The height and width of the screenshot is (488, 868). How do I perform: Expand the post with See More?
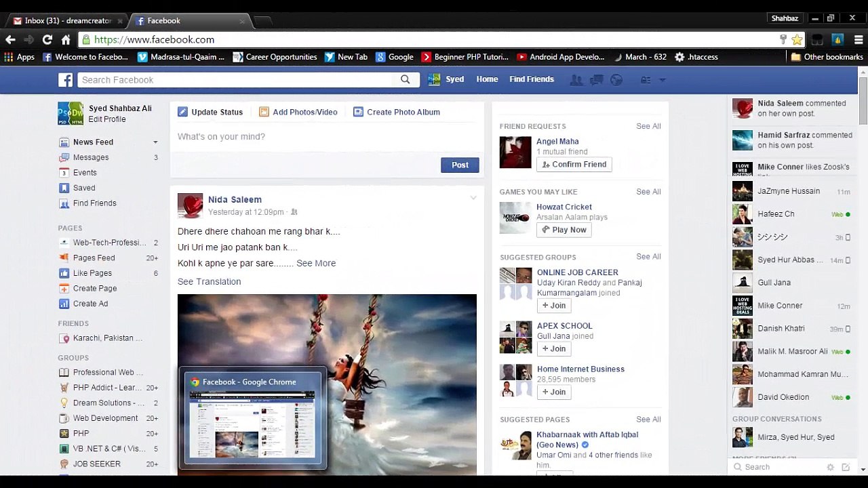coord(316,263)
